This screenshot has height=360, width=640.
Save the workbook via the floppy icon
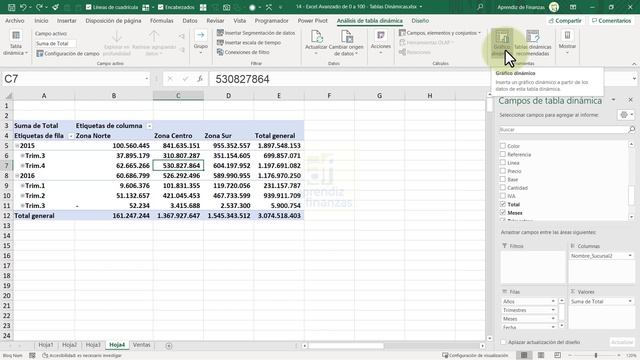[11, 7]
